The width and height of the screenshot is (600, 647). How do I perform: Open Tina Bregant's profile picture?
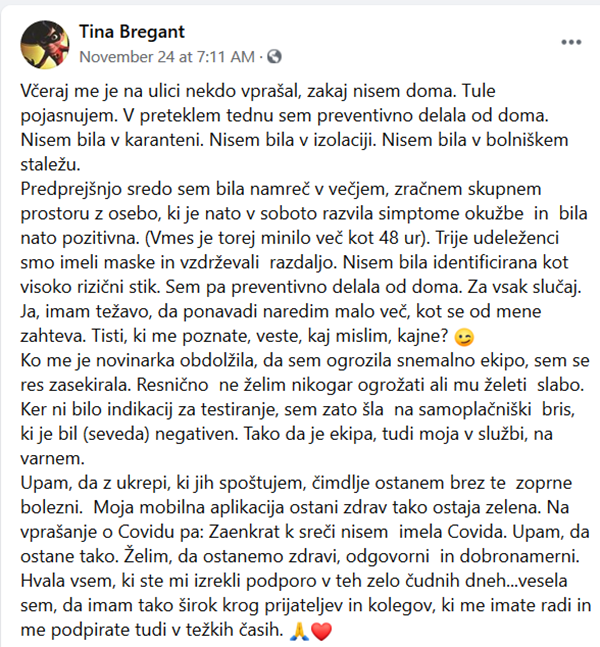pos(47,42)
